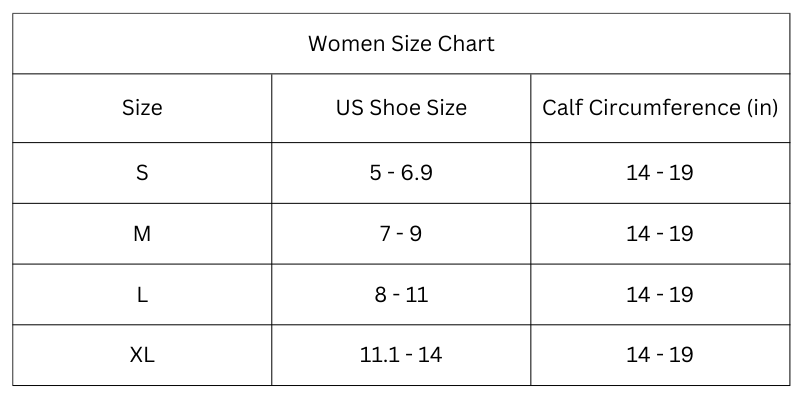The height and width of the screenshot is (400, 800).
Task: Click the Women Size Chart title
Action: 401,43
